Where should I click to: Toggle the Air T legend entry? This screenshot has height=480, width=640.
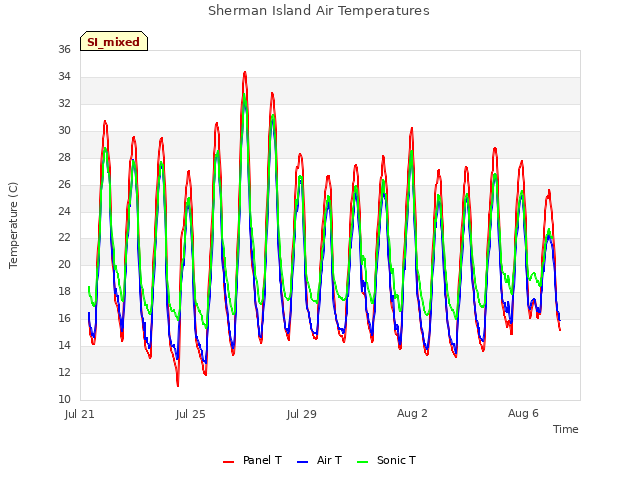(319, 460)
